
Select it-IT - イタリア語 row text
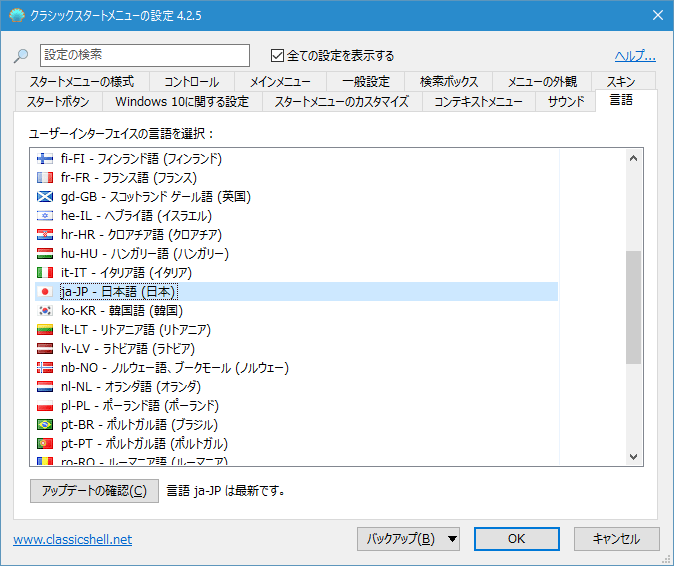tap(126, 272)
